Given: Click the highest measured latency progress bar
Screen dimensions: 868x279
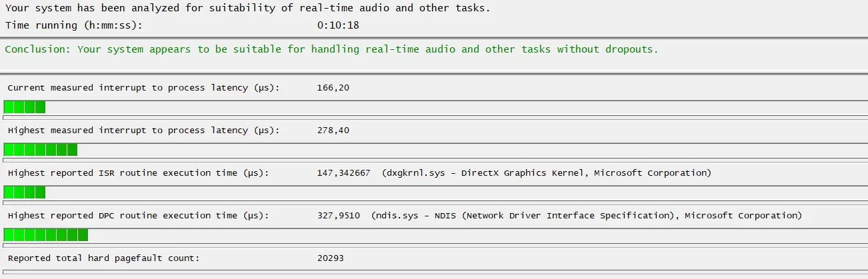Looking at the screenshot, I should coord(41,150).
